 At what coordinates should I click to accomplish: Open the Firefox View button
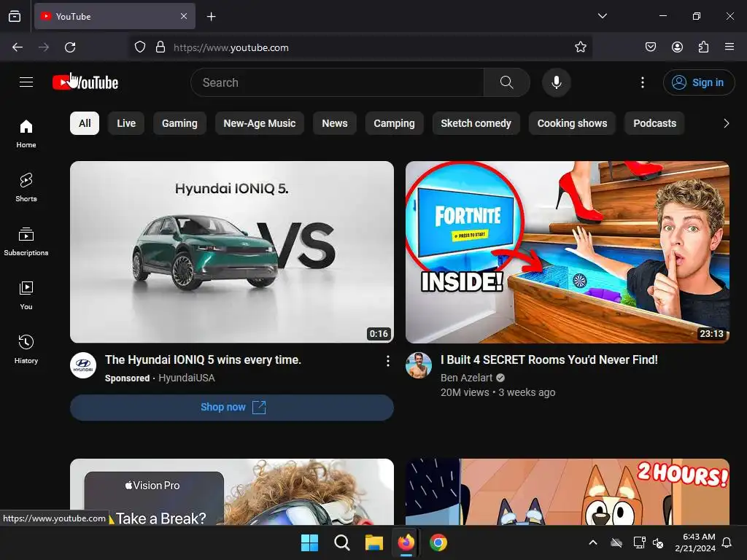click(x=15, y=16)
